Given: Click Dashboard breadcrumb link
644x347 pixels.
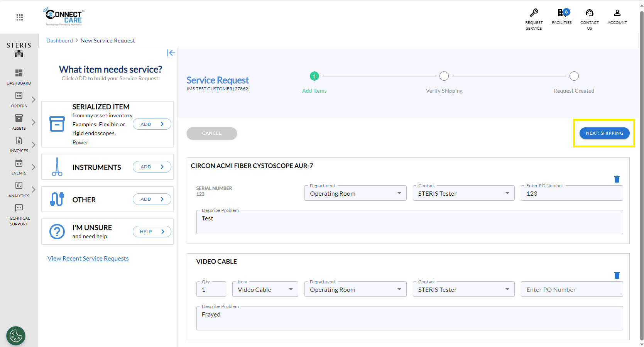Looking at the screenshot, I should [59, 41].
